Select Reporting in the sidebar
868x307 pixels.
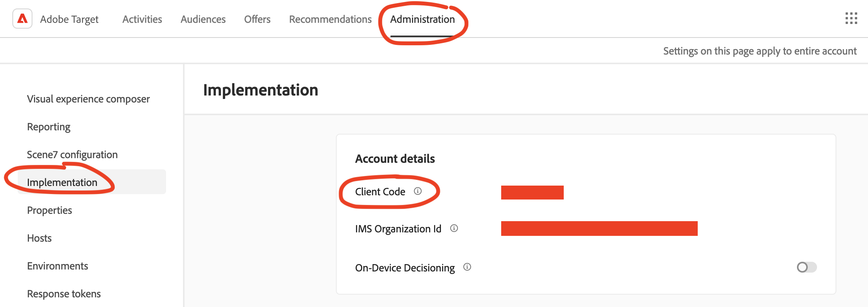point(49,127)
